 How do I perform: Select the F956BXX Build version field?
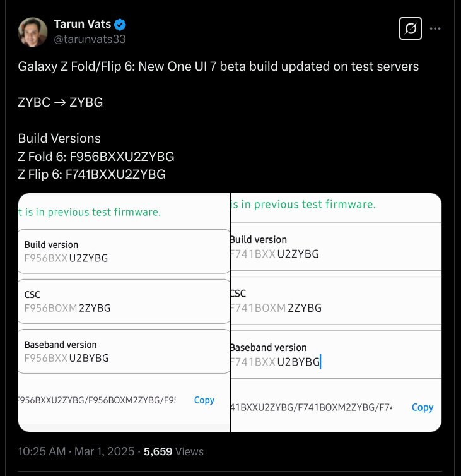click(x=124, y=252)
